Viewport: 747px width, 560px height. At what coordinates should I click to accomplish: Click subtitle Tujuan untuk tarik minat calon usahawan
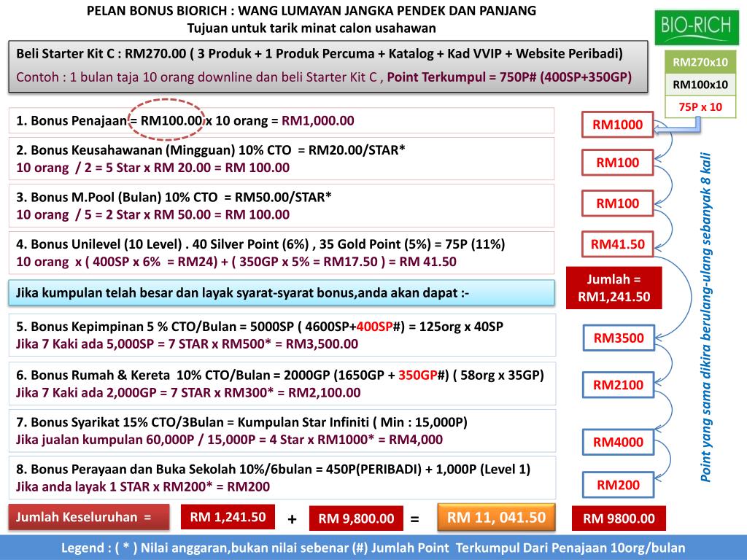pyautogui.click(x=311, y=28)
